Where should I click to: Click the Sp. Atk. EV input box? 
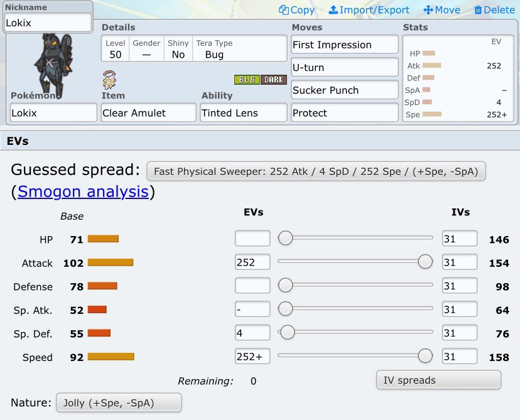tap(252, 309)
